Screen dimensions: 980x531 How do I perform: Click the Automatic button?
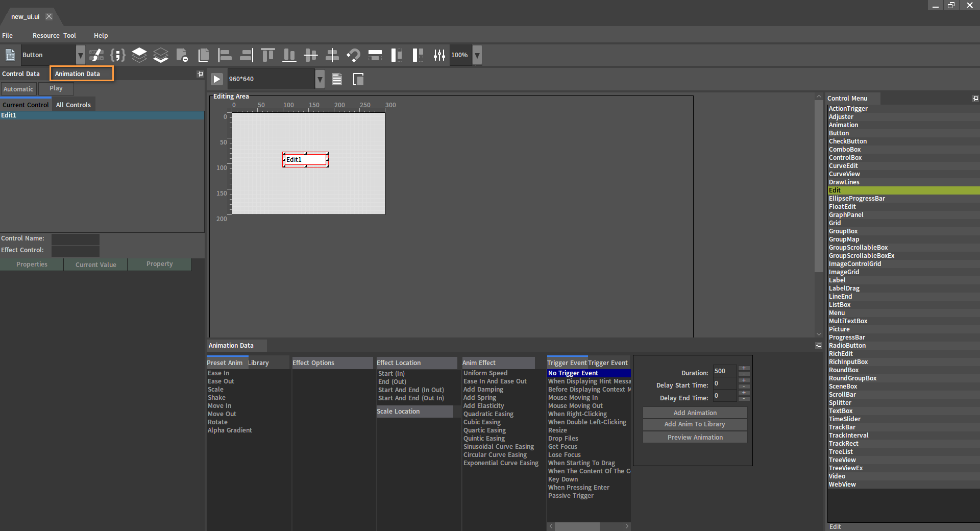[18, 89]
